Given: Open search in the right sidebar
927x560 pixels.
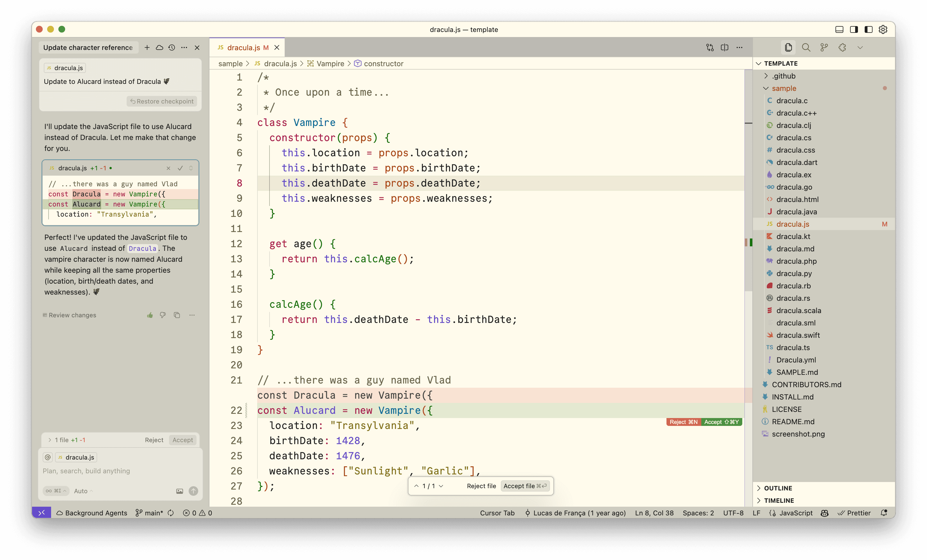Looking at the screenshot, I should tap(806, 47).
